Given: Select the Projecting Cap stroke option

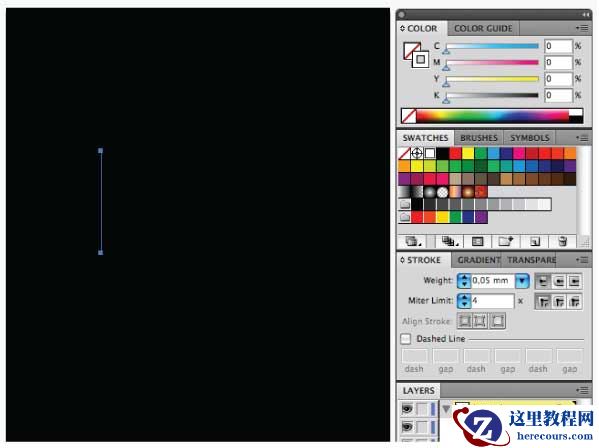Looking at the screenshot, I should [574, 281].
